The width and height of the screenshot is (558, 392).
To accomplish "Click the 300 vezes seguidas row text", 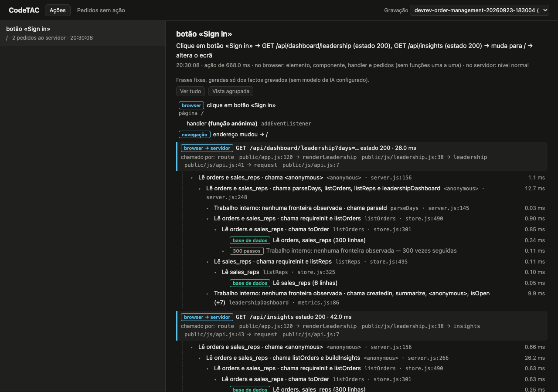I will [x=361, y=251].
